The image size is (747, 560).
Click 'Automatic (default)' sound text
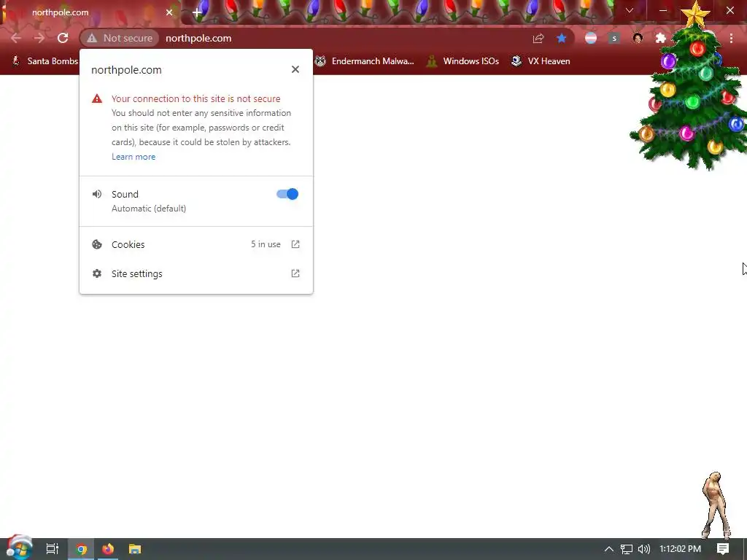pos(149,208)
